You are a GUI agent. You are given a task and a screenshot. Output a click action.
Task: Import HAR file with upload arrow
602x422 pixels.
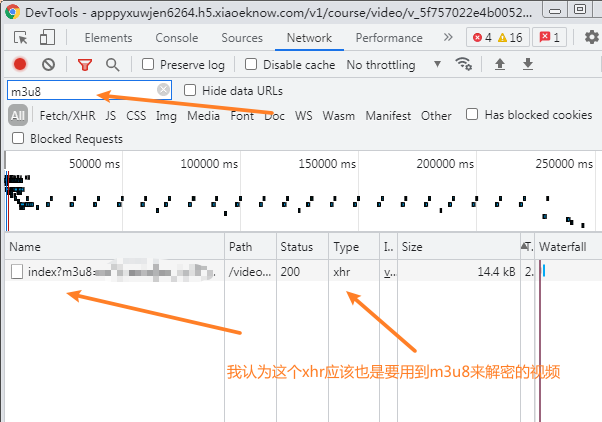click(x=499, y=64)
